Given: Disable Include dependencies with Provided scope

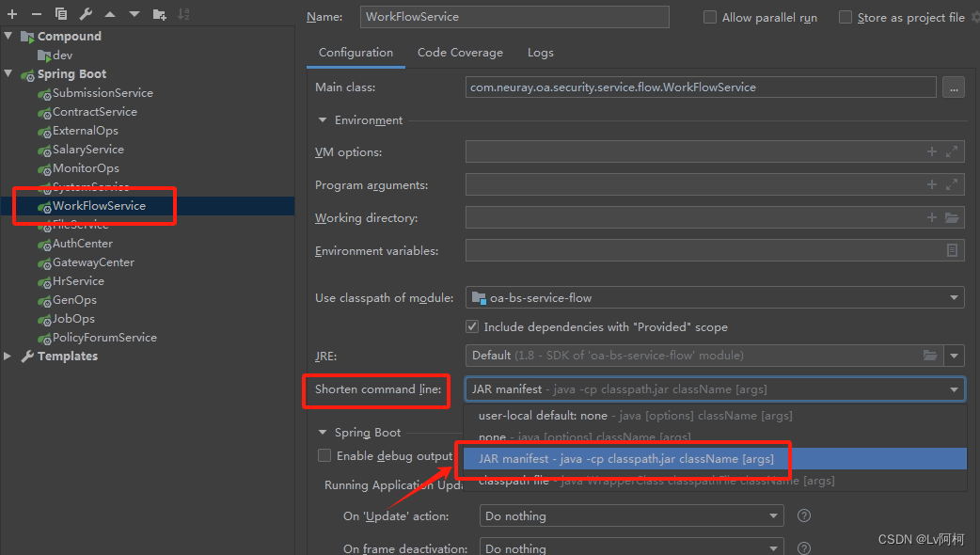Looking at the screenshot, I should (471, 327).
